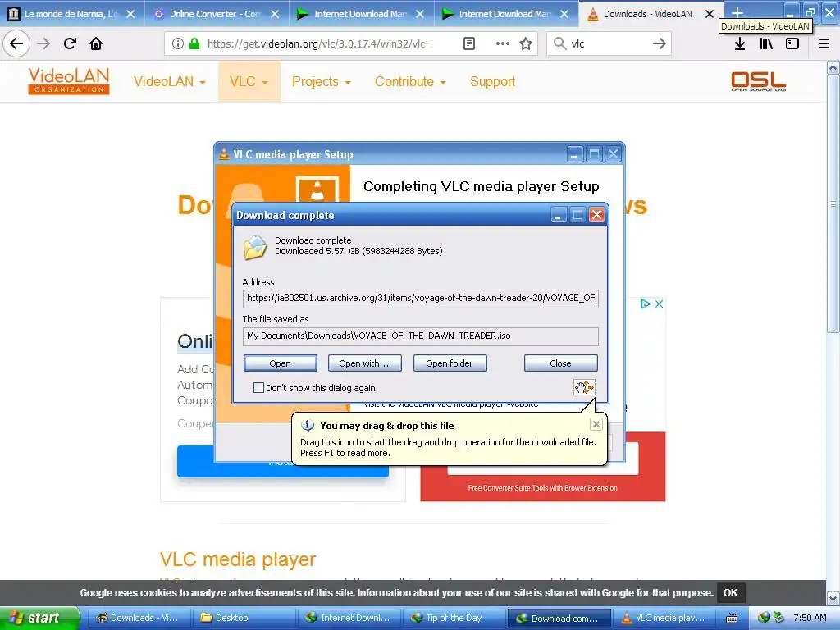This screenshot has width=840, height=630.
Task: Go to the browser Home page
Action: click(x=96, y=43)
